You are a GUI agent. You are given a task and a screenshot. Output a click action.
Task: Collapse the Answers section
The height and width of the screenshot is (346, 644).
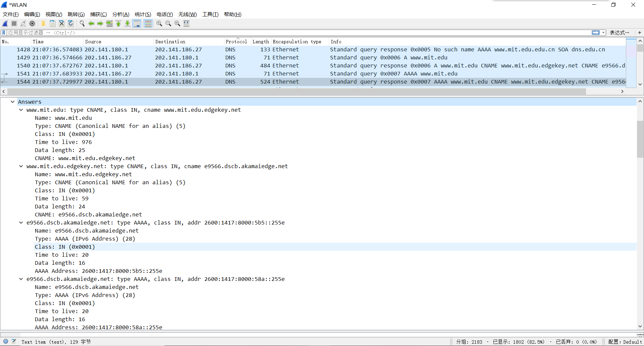click(12, 102)
